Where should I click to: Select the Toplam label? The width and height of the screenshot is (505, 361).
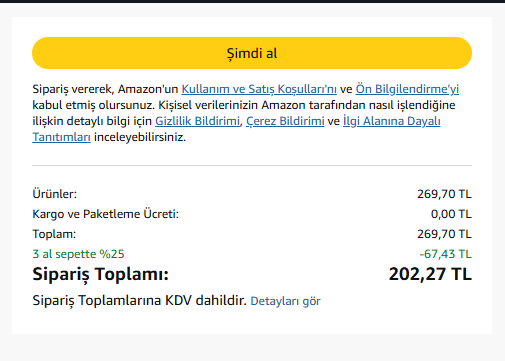[54, 234]
